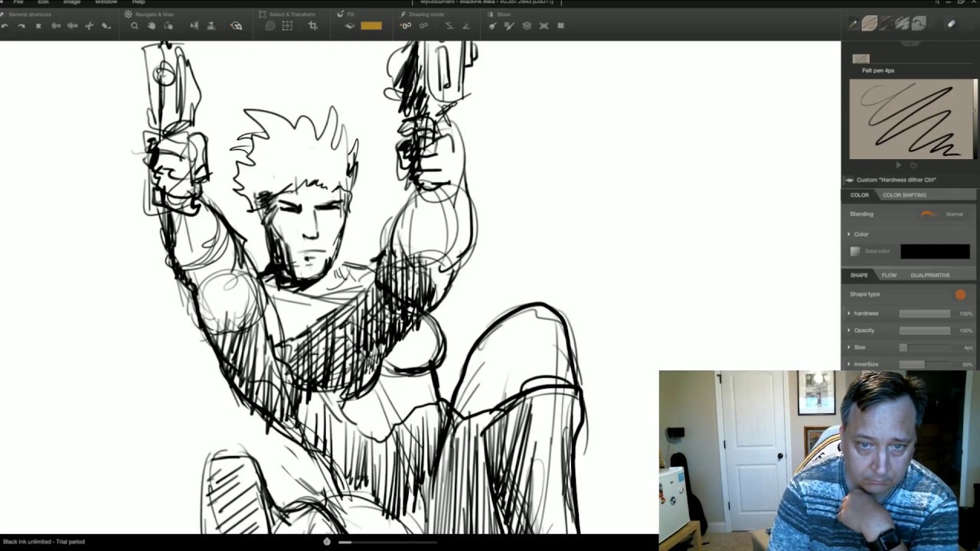Click the small Felt pen brush thumbnail
The height and width of the screenshot is (551, 980).
(861, 59)
